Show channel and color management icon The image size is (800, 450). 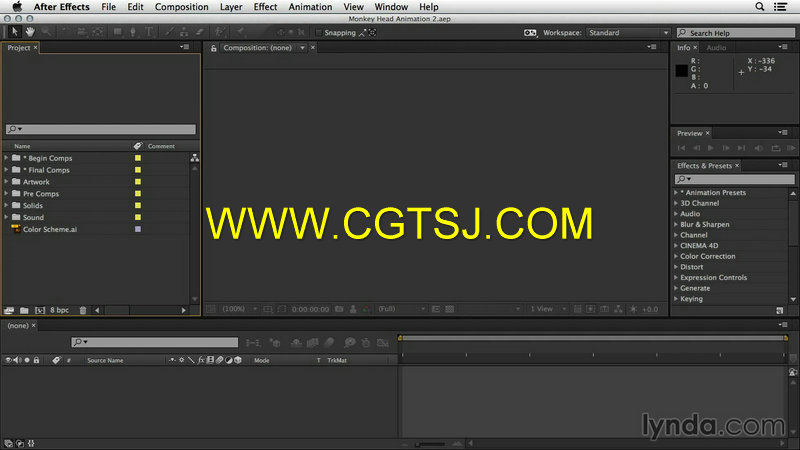click(366, 309)
